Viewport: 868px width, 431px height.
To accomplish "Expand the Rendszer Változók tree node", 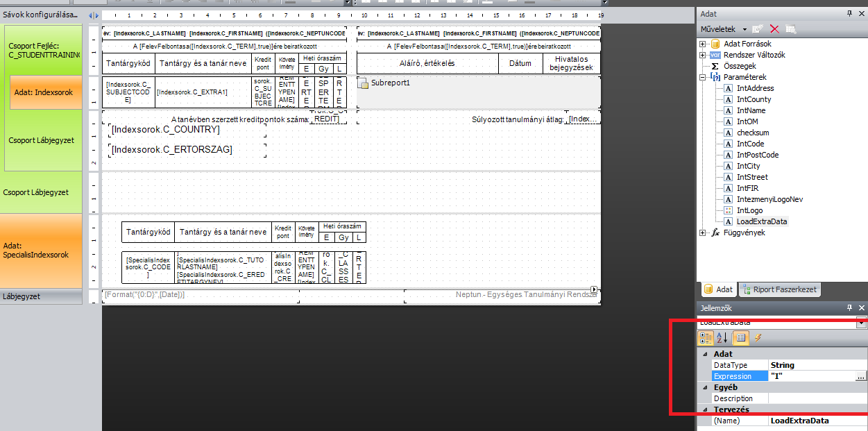I will 703,55.
